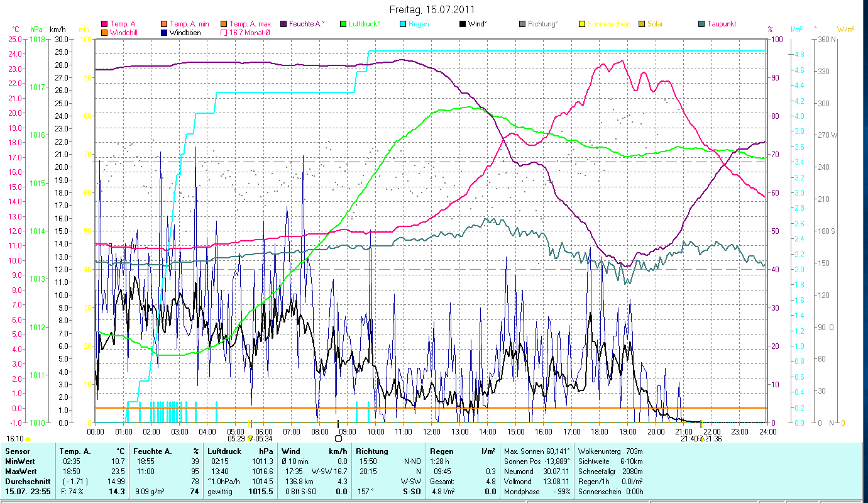Click the 'W/m²' axis unit label at top right
Screen dimensions: 868x503
(845, 30)
